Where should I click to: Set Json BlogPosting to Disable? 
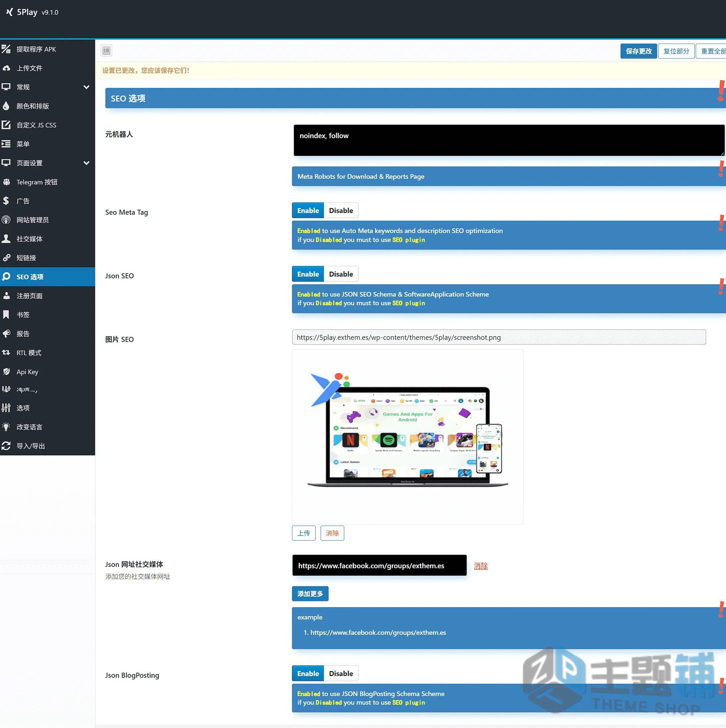coord(341,674)
